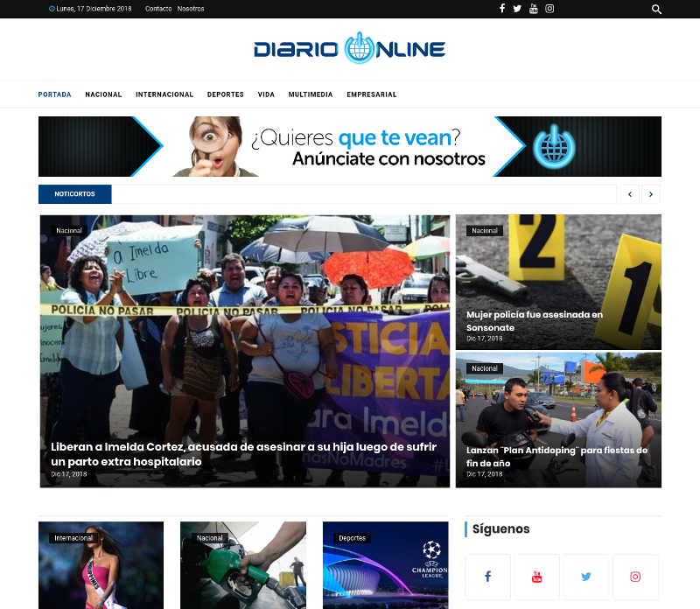Open Twitter icon in top bar
Screen dimensions: 700x609
coord(517,9)
